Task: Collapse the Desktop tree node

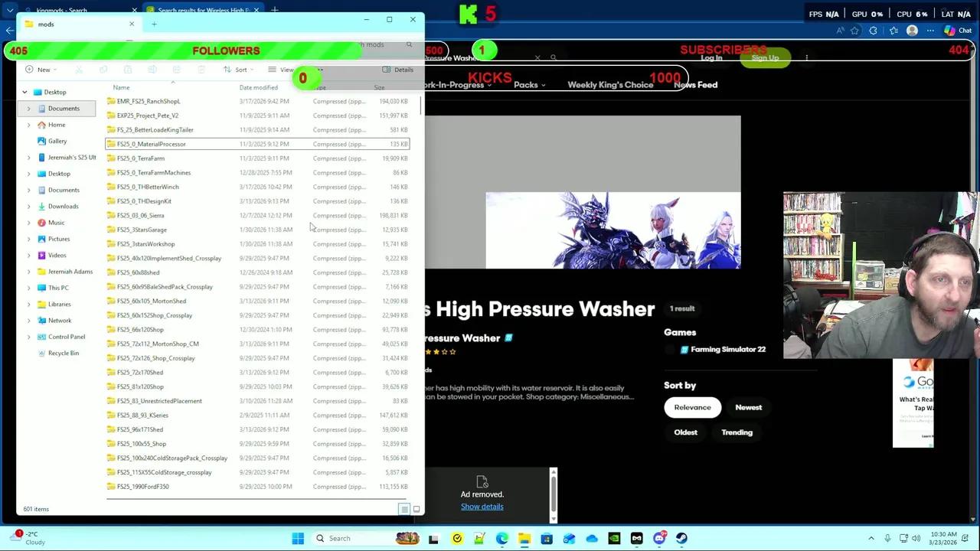Action: tap(24, 92)
